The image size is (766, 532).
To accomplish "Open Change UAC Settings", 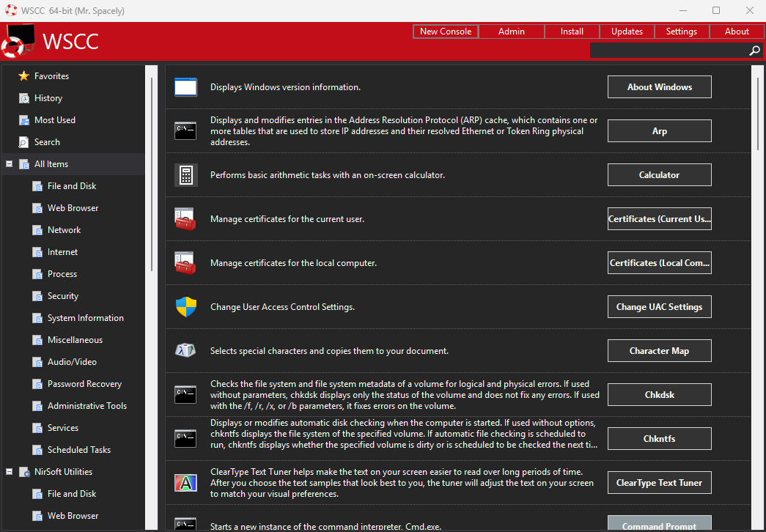I will (x=660, y=307).
